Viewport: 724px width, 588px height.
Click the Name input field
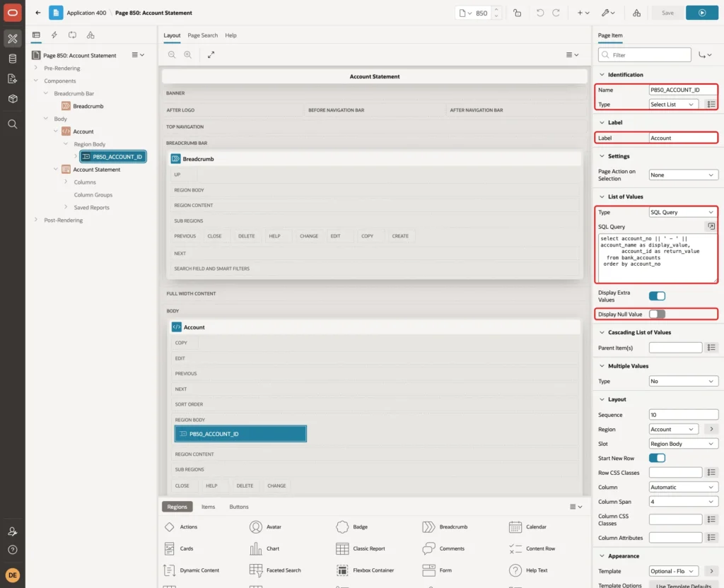(682, 90)
